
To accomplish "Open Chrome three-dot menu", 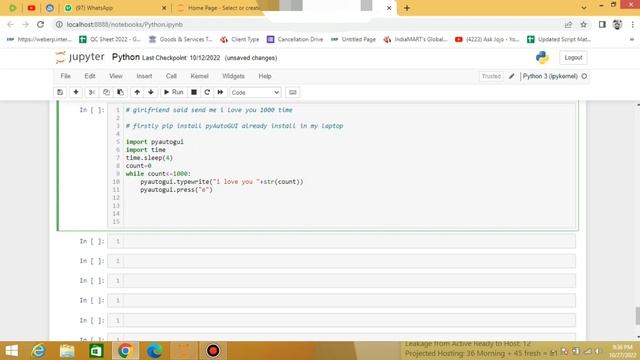I will coord(632,24).
